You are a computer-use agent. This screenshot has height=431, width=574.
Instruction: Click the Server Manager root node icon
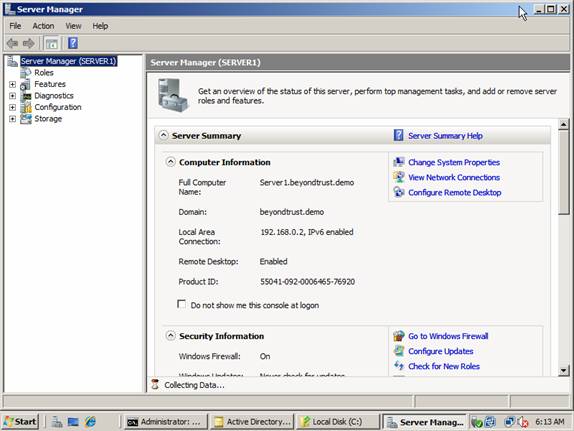click(x=13, y=61)
